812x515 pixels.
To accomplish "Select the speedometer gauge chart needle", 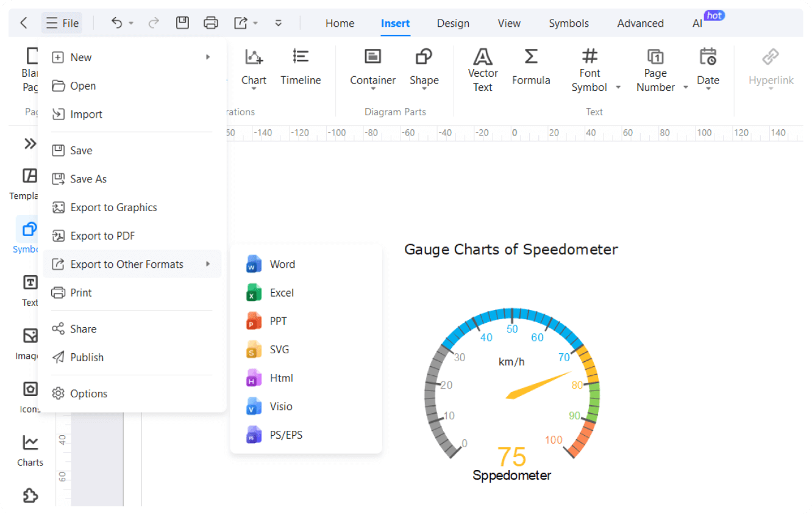I will (536, 386).
